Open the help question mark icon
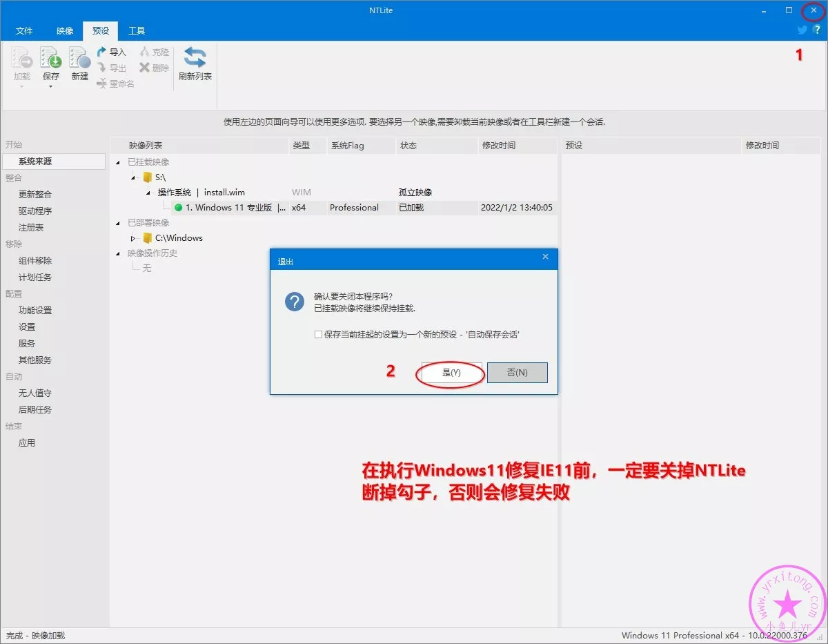This screenshot has width=828, height=644. 817,30
